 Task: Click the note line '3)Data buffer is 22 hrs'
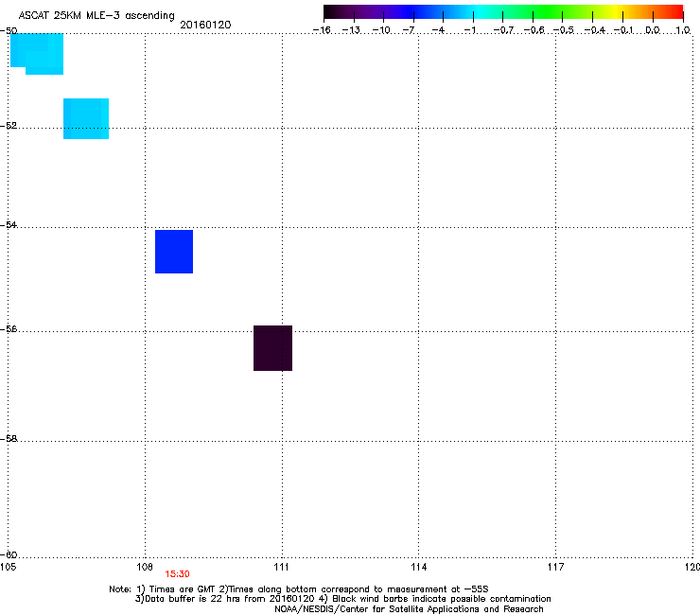(342, 599)
